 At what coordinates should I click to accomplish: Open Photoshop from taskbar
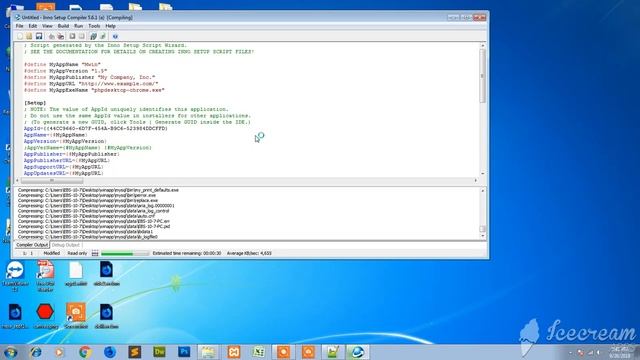point(184,352)
